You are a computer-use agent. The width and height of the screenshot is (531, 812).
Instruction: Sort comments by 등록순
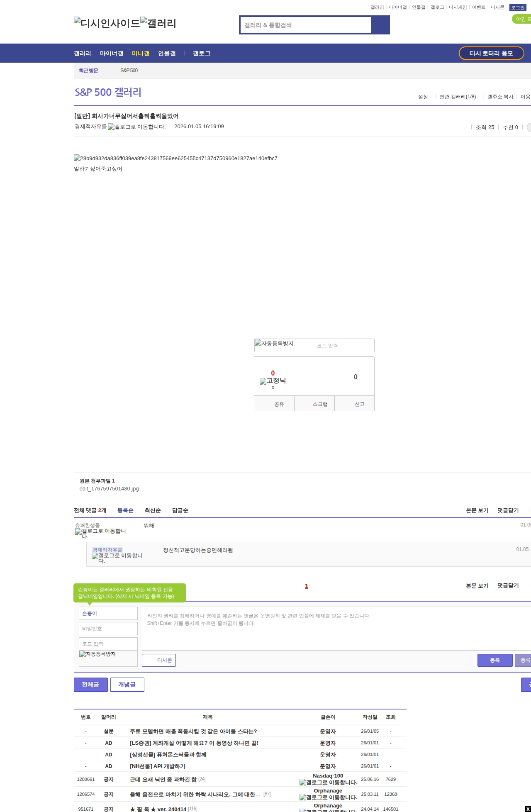coord(125,510)
